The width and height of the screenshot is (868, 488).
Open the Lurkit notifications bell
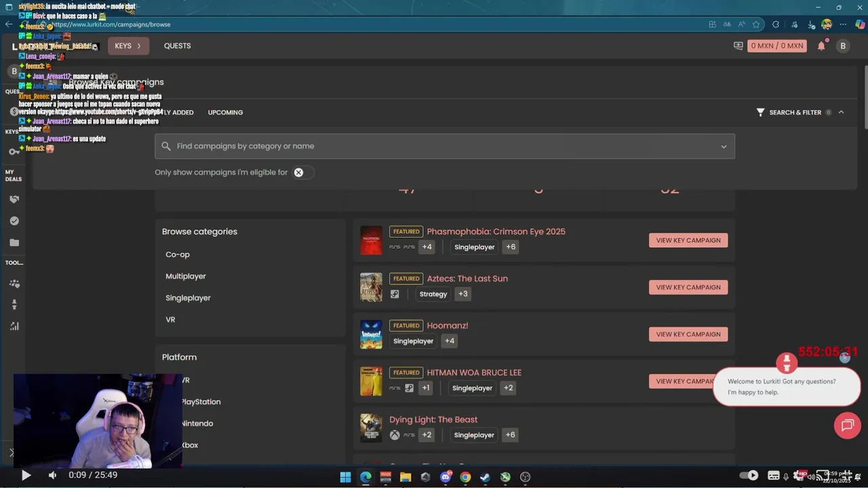(x=821, y=46)
